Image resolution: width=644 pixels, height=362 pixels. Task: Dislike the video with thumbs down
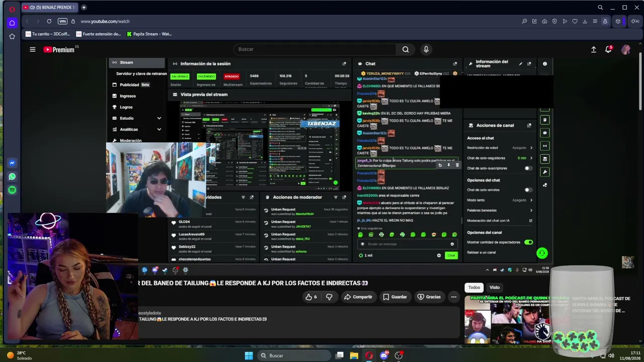(x=329, y=297)
